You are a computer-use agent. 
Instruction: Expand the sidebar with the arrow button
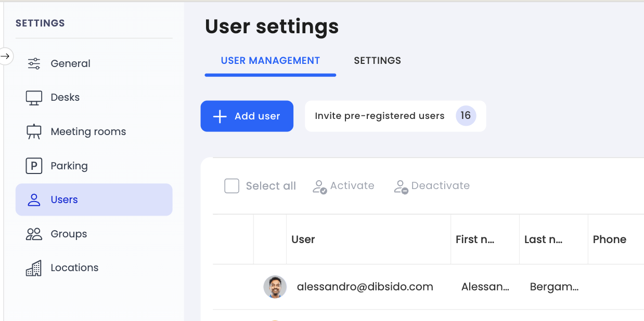[6, 56]
